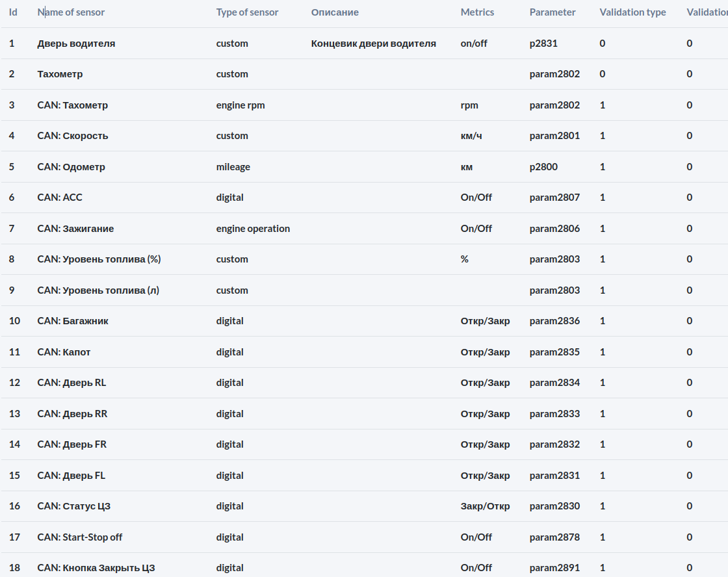Click the 'Type of sensor' column header

click(248, 12)
